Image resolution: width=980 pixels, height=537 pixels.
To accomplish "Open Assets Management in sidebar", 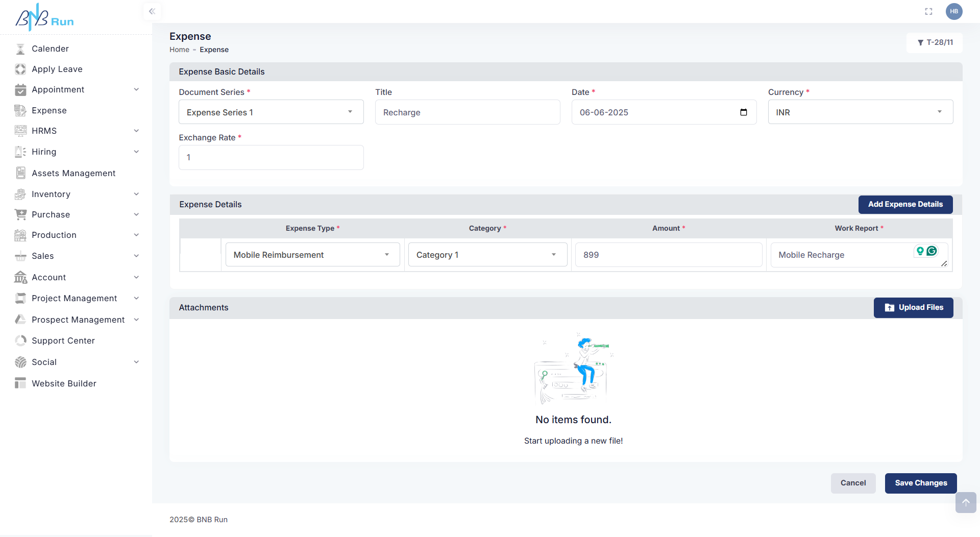I will coord(73,173).
